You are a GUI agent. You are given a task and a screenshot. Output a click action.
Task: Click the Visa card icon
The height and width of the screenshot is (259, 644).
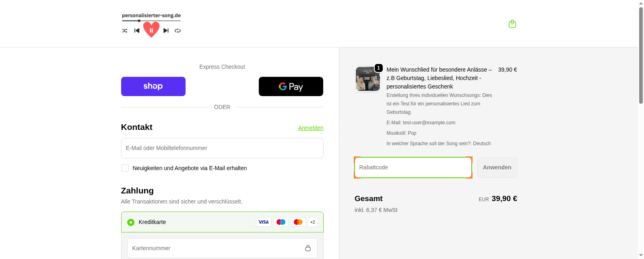(264, 222)
